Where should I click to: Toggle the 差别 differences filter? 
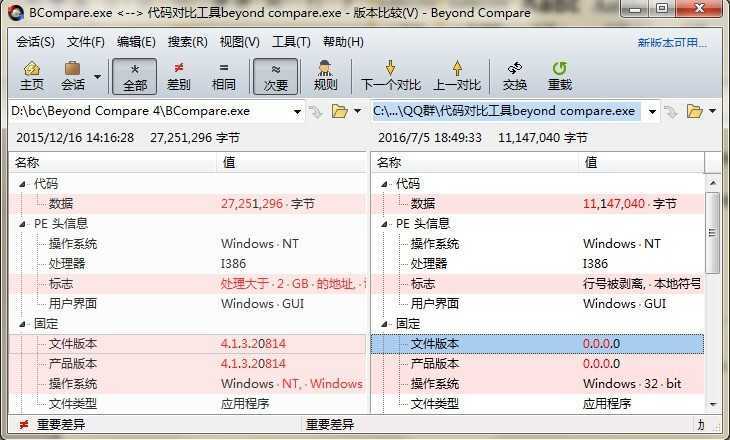[x=178, y=76]
